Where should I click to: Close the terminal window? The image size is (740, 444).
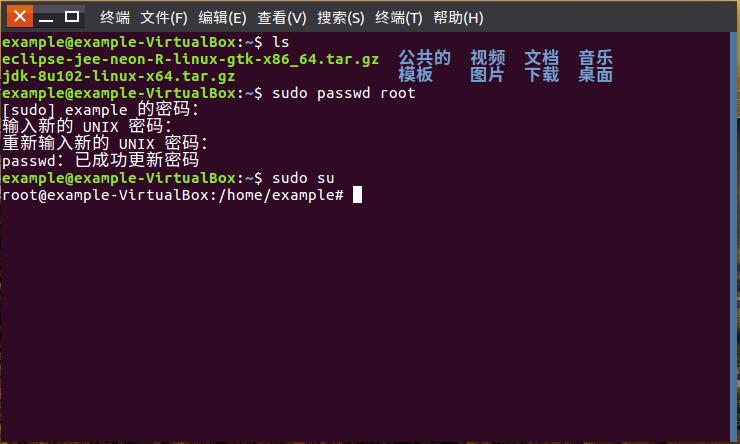pos(21,17)
